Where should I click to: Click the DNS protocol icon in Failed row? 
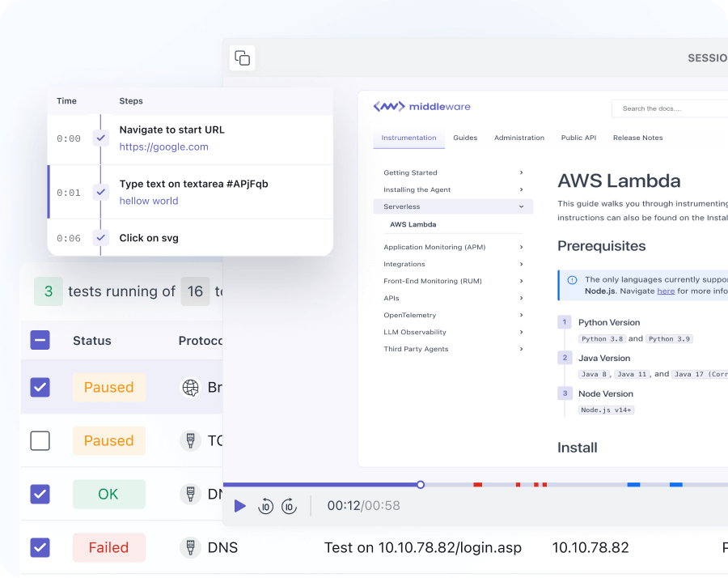click(190, 548)
